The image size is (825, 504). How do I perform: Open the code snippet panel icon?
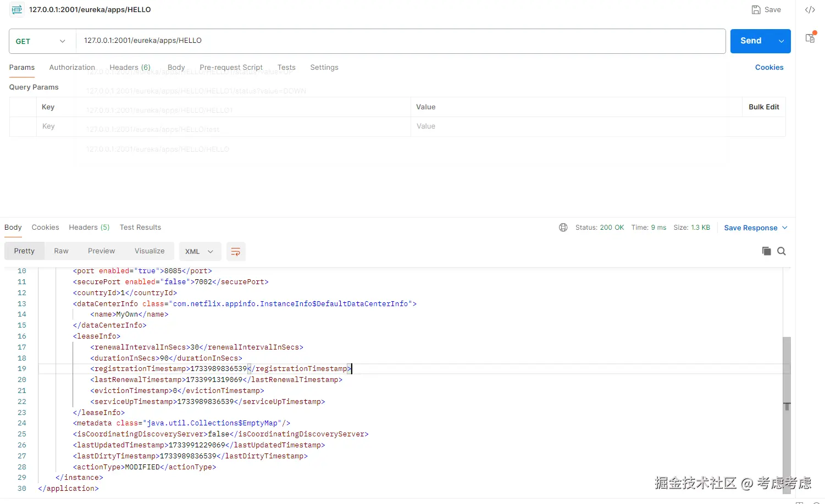(x=810, y=9)
